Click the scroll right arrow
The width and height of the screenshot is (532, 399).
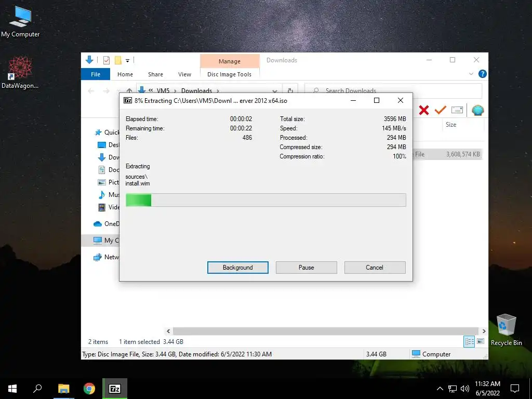(x=484, y=331)
